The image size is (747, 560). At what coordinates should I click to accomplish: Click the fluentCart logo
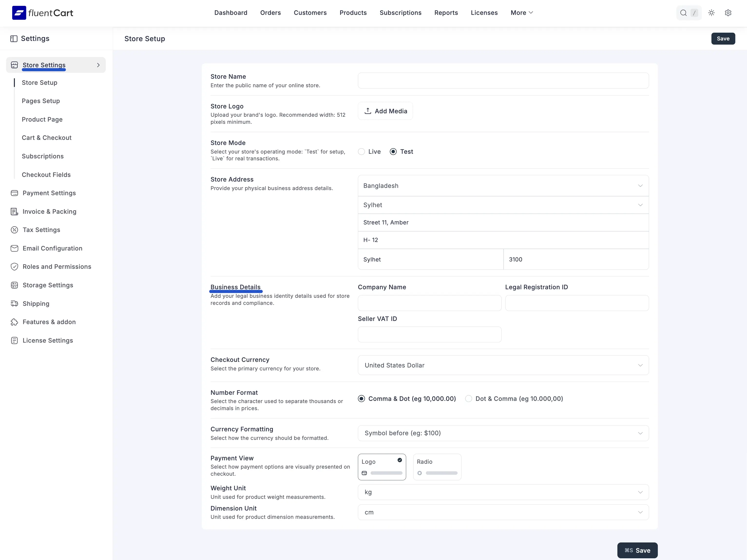tap(43, 13)
